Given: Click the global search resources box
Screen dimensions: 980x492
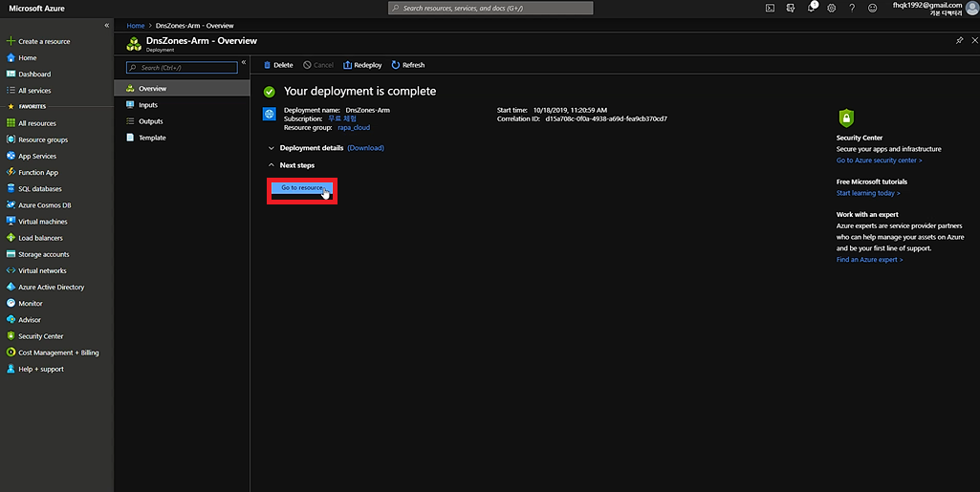Looking at the screenshot, I should [490, 8].
